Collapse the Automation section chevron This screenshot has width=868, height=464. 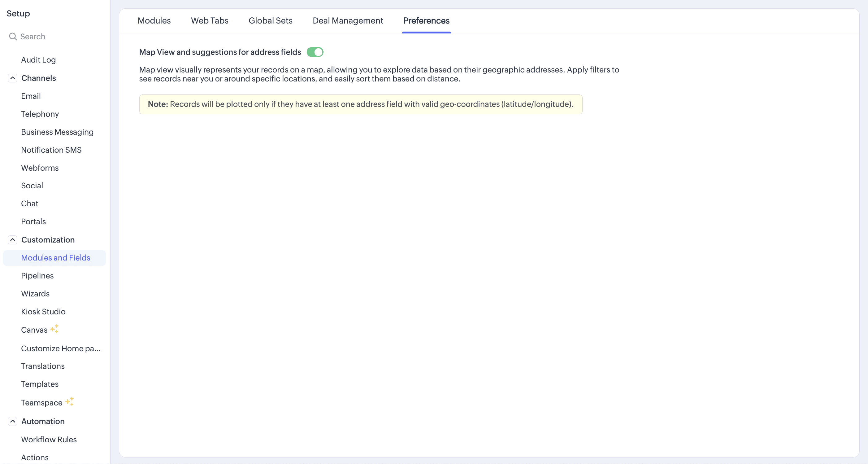12,421
